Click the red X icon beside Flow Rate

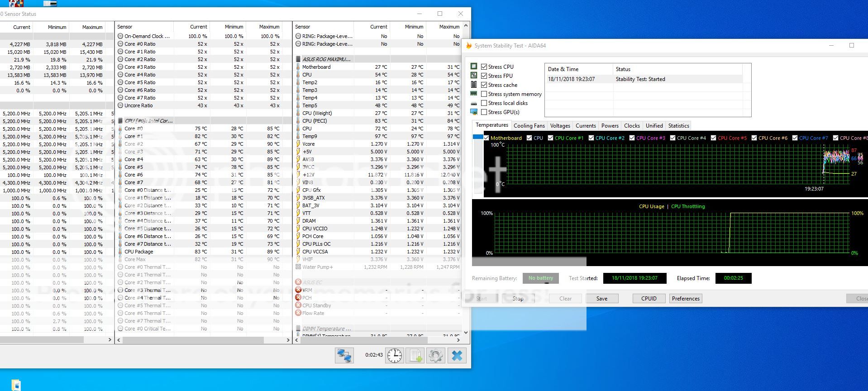(298, 313)
